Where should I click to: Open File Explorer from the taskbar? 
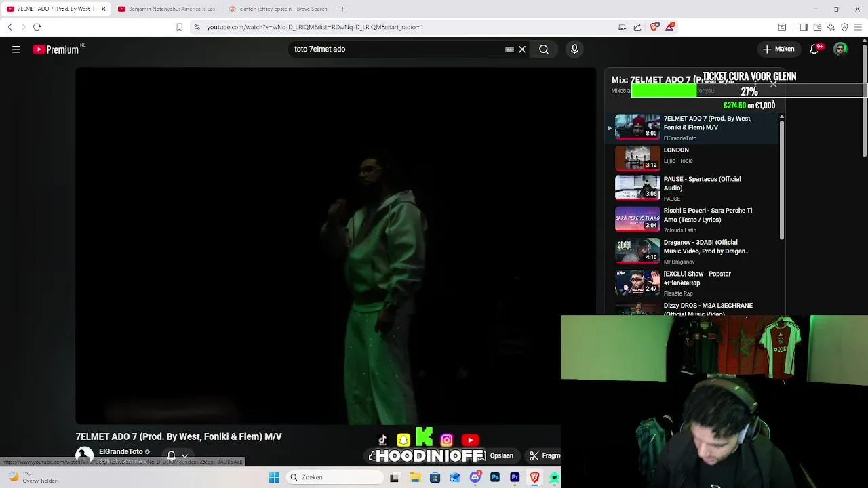[415, 477]
